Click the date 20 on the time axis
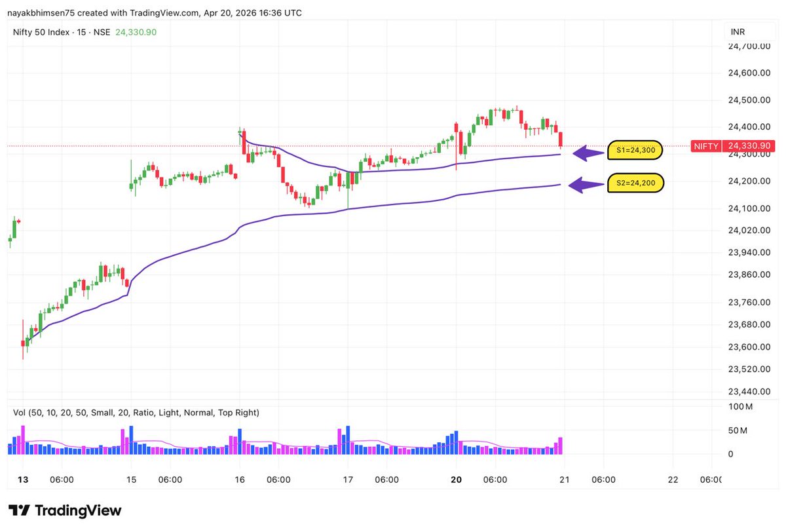Image resolution: width=786 pixels, height=532 pixels. click(456, 479)
